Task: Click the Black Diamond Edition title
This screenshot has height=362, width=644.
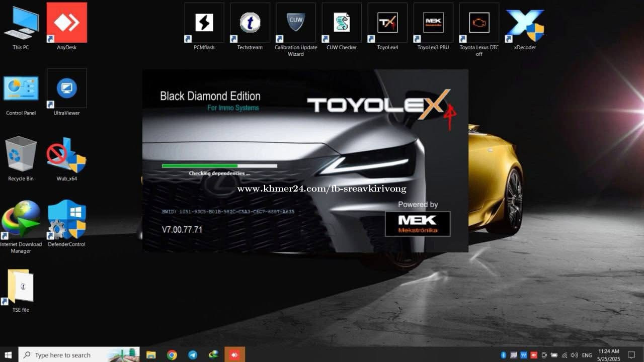Action: 210,96
